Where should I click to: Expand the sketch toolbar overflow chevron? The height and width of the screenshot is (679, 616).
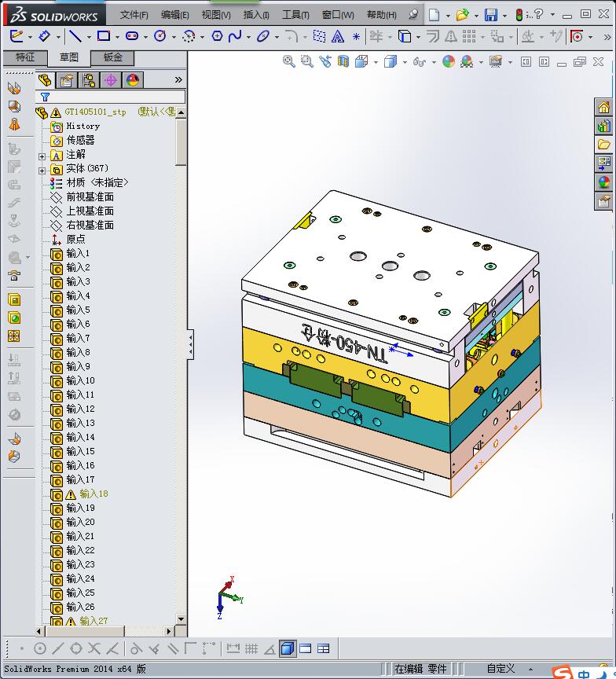point(607,37)
